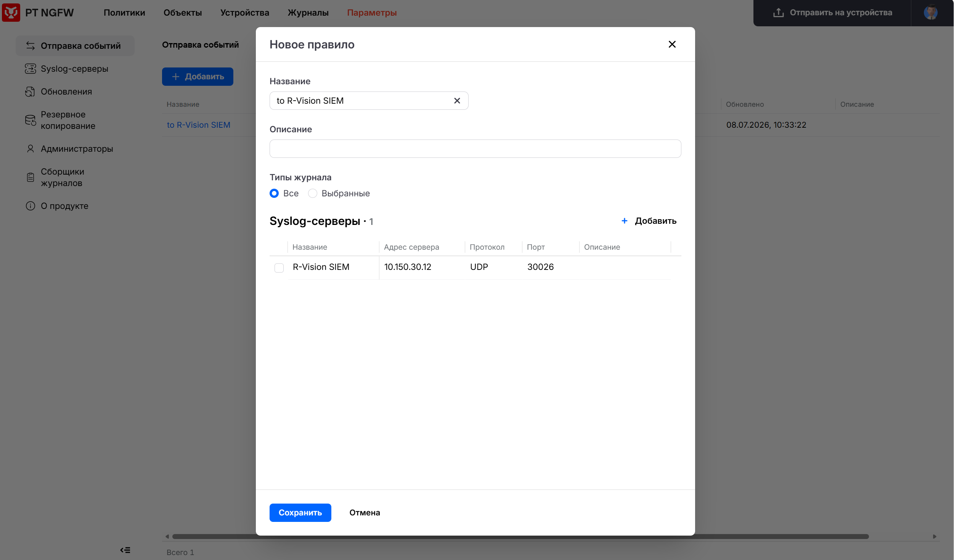The width and height of the screenshot is (954, 560).
Task: Open the user avatar profile menu
Action: [930, 13]
